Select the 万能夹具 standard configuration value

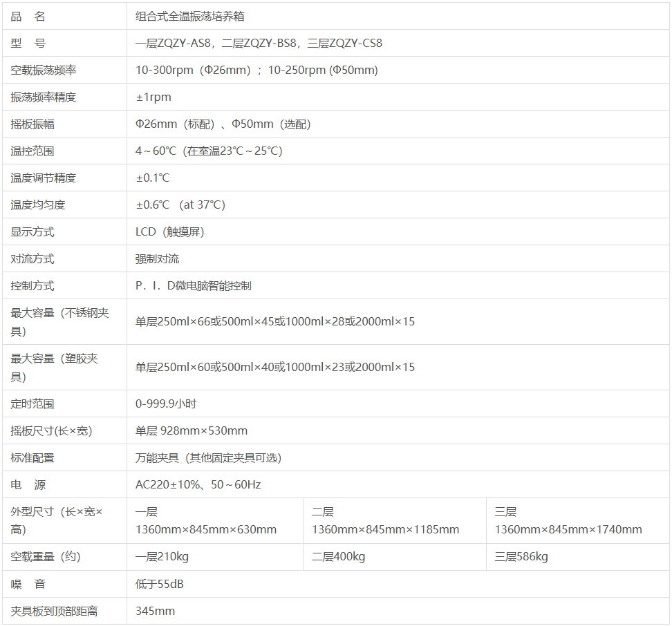tap(208, 458)
